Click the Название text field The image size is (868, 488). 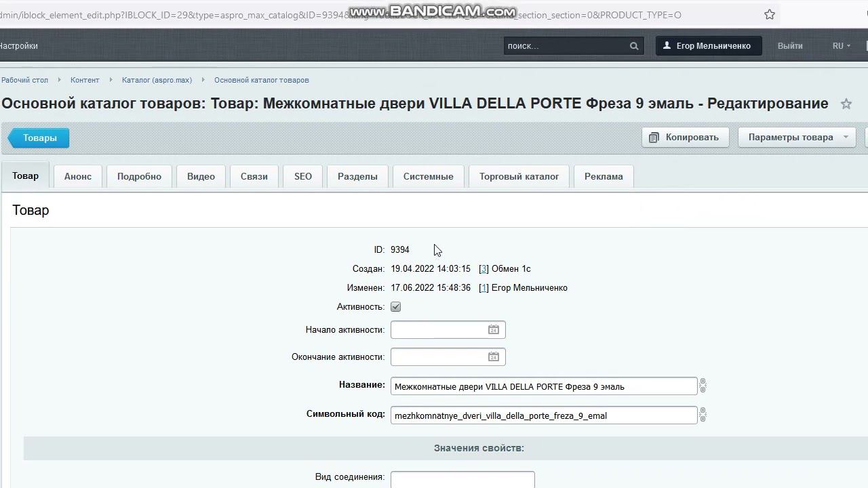point(544,386)
